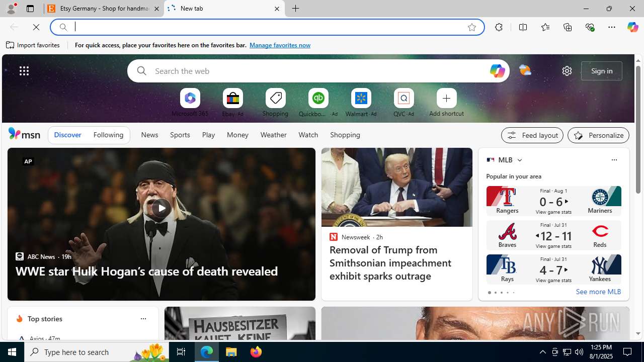The width and height of the screenshot is (644, 362).
Task: Launch Firefox from the taskbar
Action: [256, 352]
